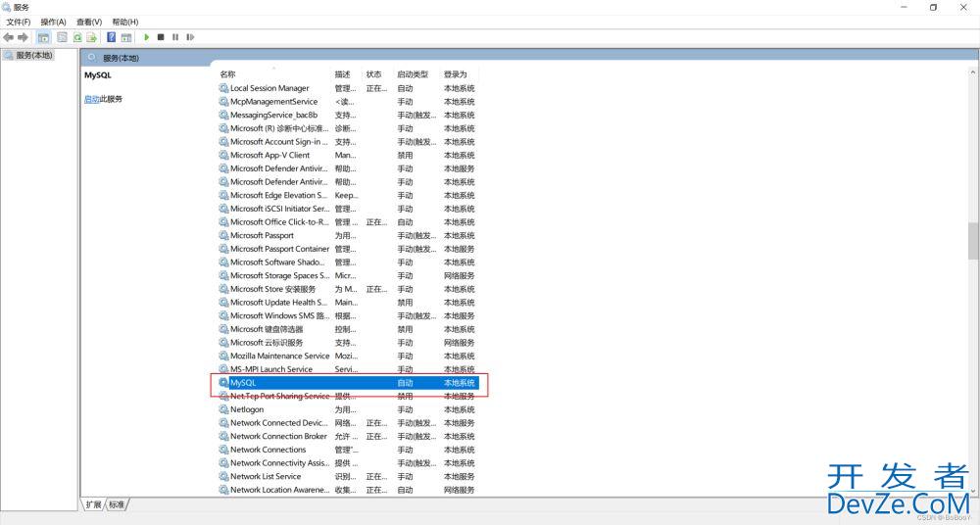
Task: Select the Microsoft Storage Spaces S... row
Action: pos(348,275)
